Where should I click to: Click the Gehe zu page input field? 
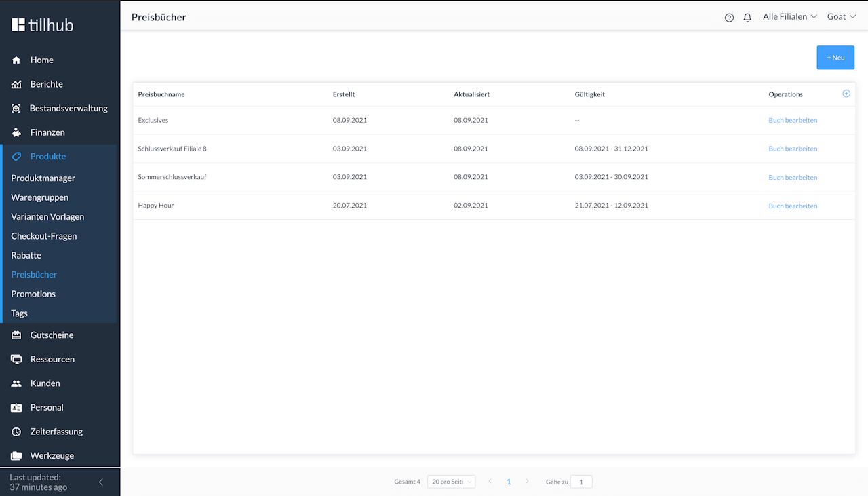(581, 482)
